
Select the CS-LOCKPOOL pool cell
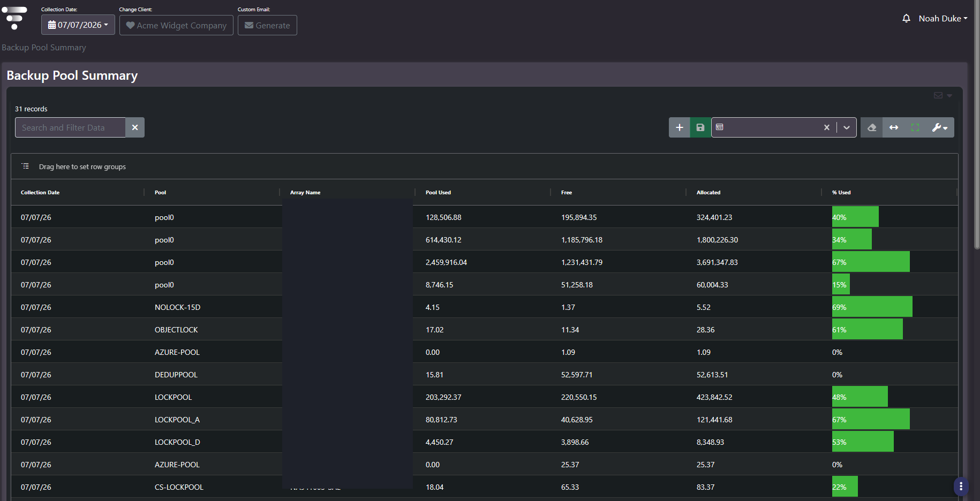click(179, 487)
